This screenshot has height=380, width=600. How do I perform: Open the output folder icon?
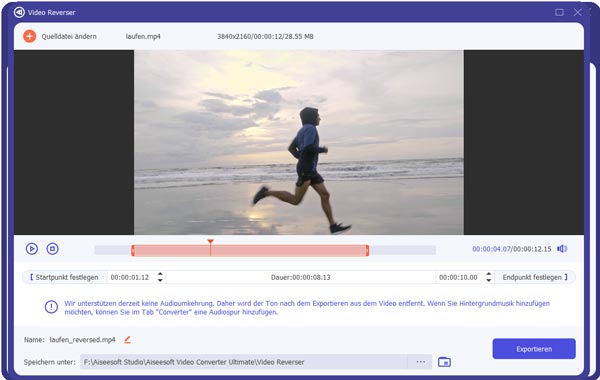[444, 362]
